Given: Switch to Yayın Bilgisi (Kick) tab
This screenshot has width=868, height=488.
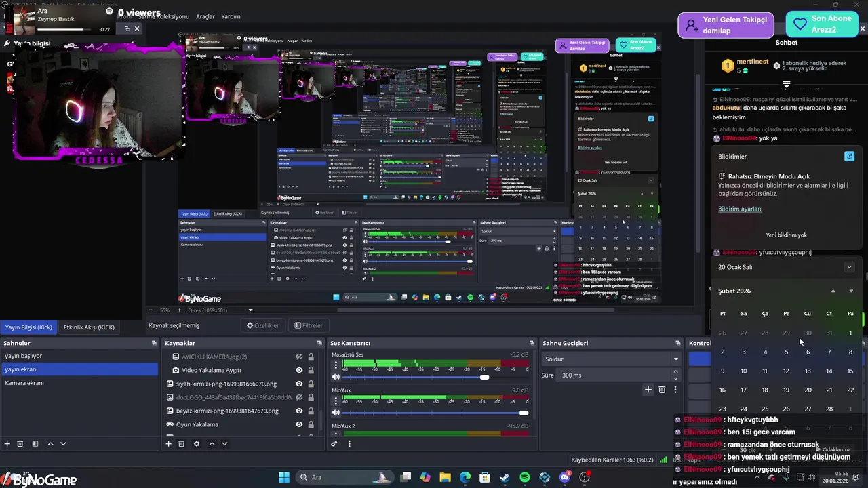Looking at the screenshot, I should [28, 327].
